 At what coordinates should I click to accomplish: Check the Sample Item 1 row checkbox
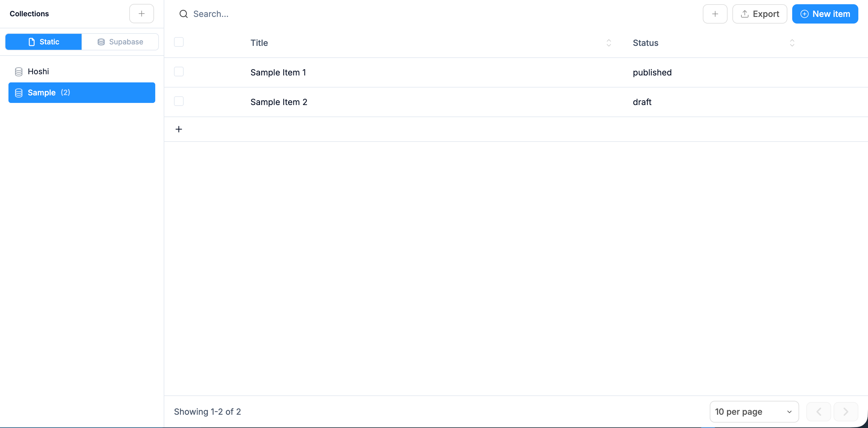point(179,72)
